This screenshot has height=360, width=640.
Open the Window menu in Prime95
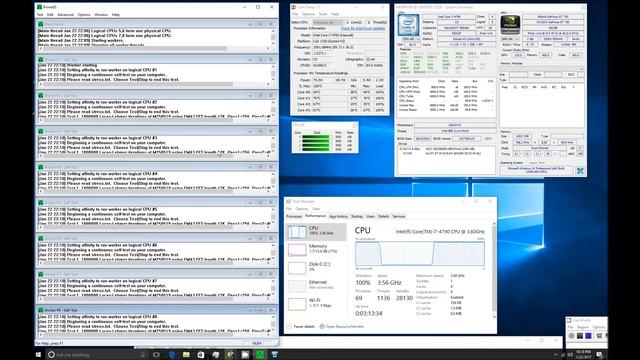101,15
